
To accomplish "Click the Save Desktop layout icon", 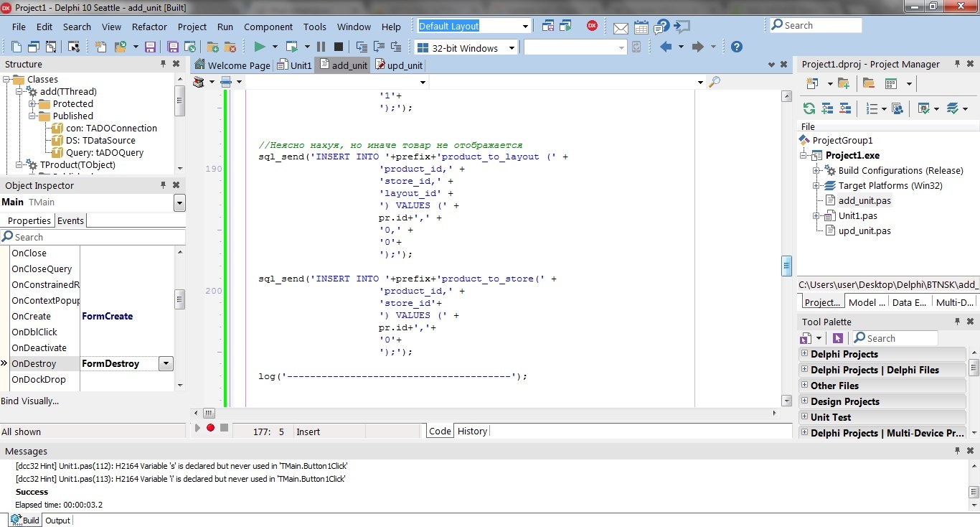I will pos(548,26).
